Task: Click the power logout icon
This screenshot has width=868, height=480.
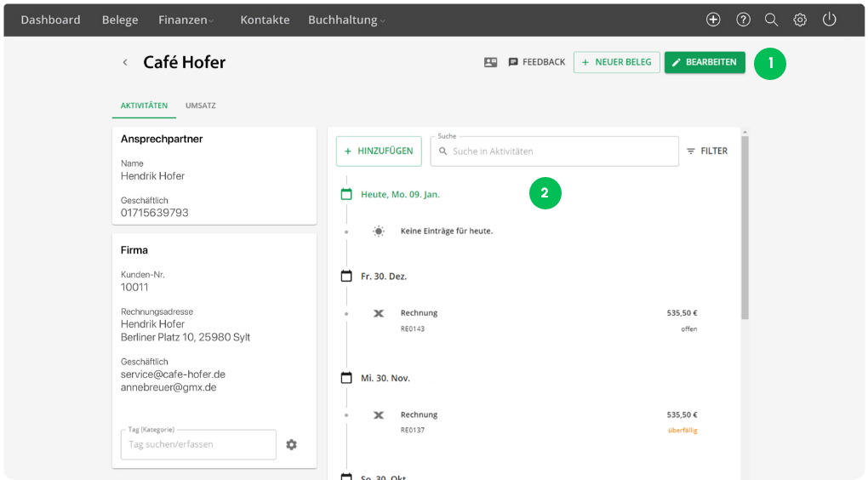Action: pyautogui.click(x=830, y=20)
